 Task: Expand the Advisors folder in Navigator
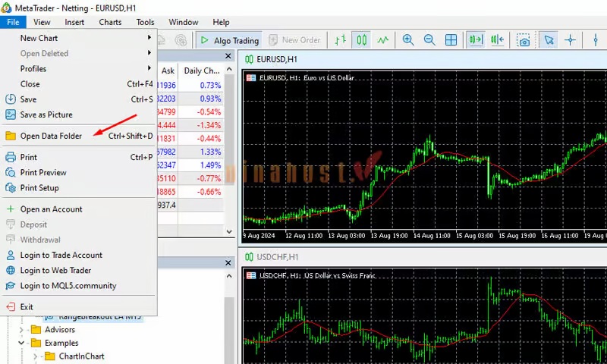[x=21, y=330]
